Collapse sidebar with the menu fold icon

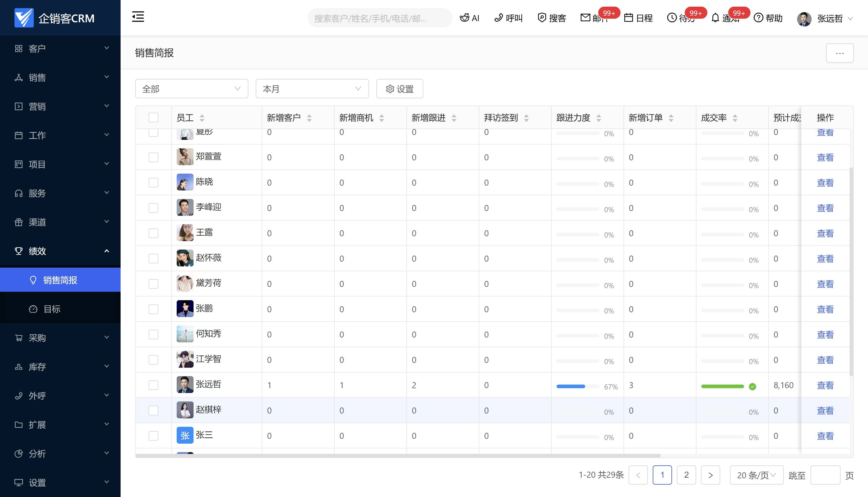(138, 17)
